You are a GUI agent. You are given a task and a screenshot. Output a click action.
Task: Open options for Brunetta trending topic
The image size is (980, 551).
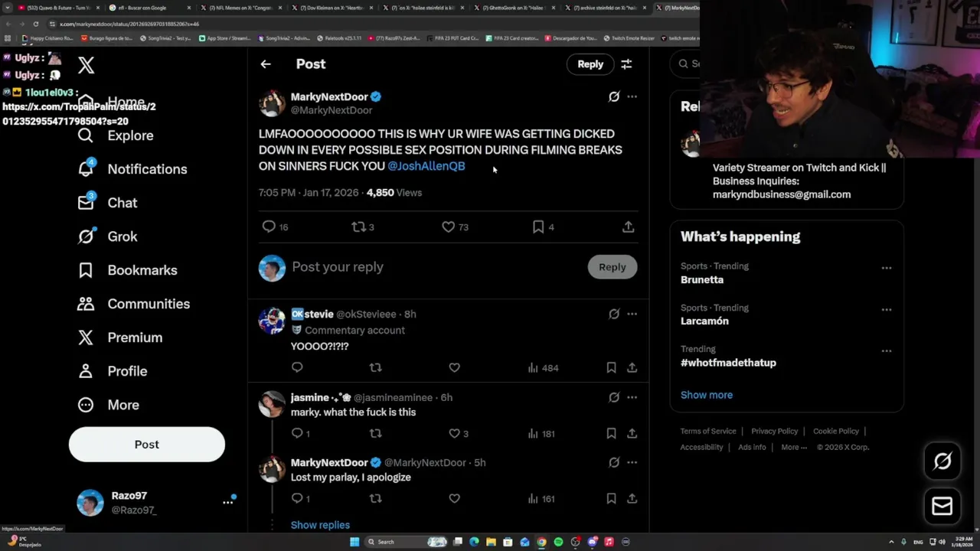point(886,268)
